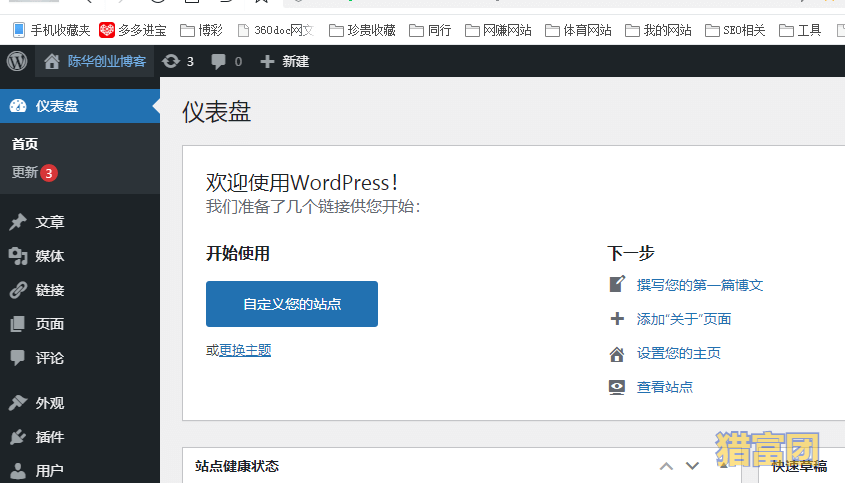
Task: Click the paintbrush icon beside 外观
Action: 18,403
